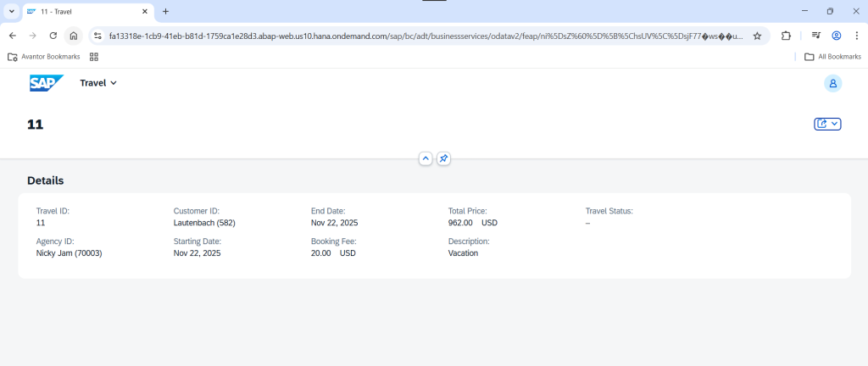Image resolution: width=868 pixels, height=366 pixels.
Task: Click the End Date value Nov 22, 2025
Action: pyautogui.click(x=334, y=223)
